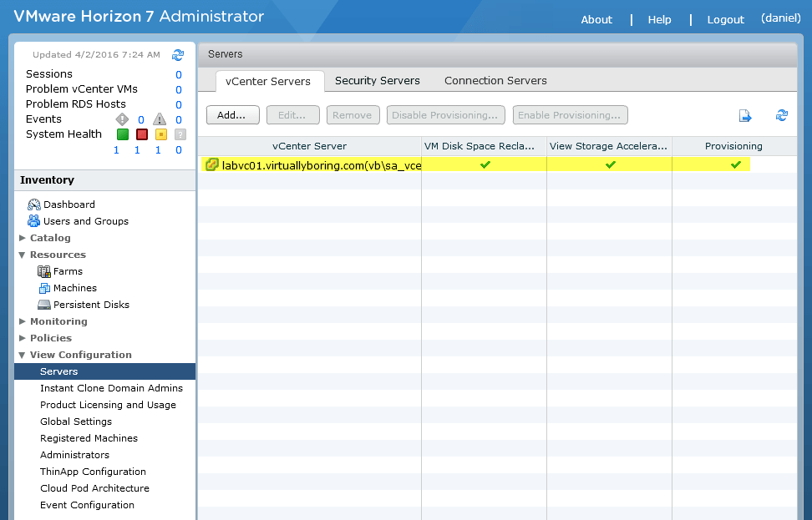Open Cloud Pod Architecture
The height and width of the screenshot is (520, 812).
(x=94, y=488)
